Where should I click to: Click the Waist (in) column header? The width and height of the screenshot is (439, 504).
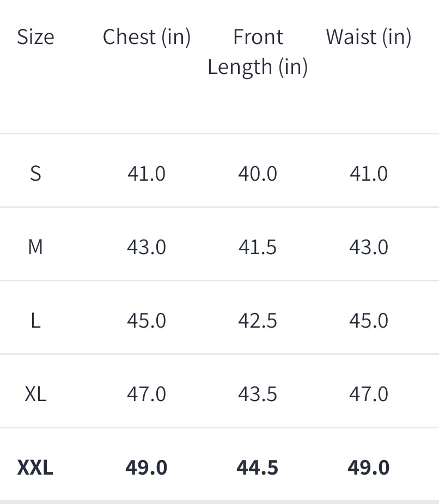[369, 37]
